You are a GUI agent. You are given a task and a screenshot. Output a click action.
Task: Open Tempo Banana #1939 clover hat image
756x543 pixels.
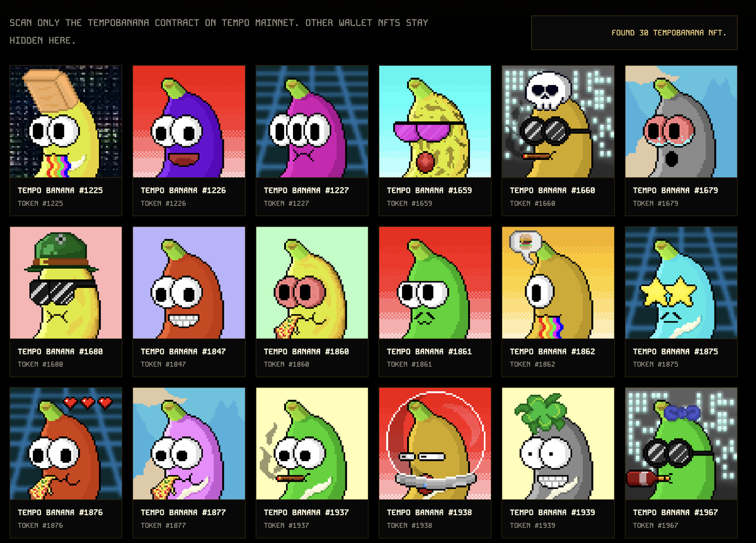(558, 444)
